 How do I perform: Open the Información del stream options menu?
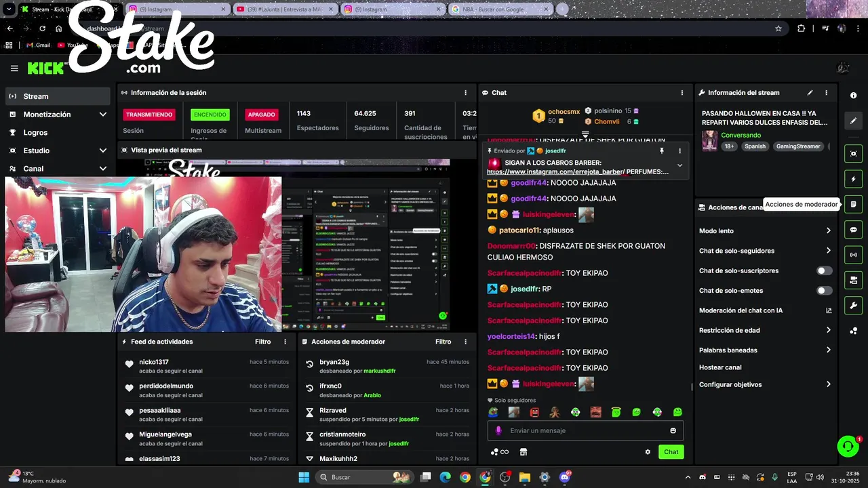[826, 93]
